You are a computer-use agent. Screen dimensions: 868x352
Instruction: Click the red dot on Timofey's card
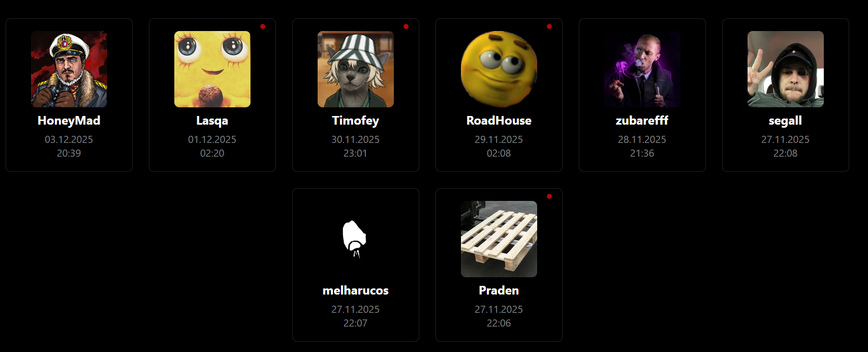pos(406,26)
